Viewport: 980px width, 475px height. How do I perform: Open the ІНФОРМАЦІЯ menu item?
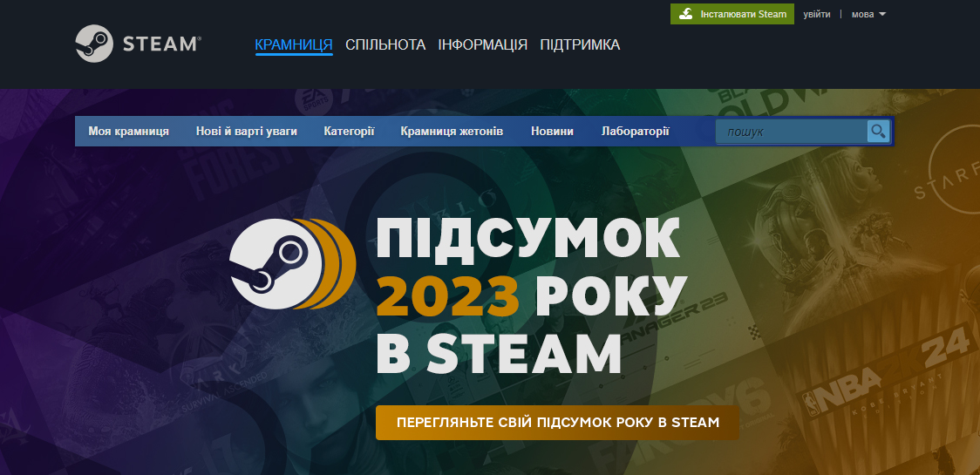pos(482,44)
